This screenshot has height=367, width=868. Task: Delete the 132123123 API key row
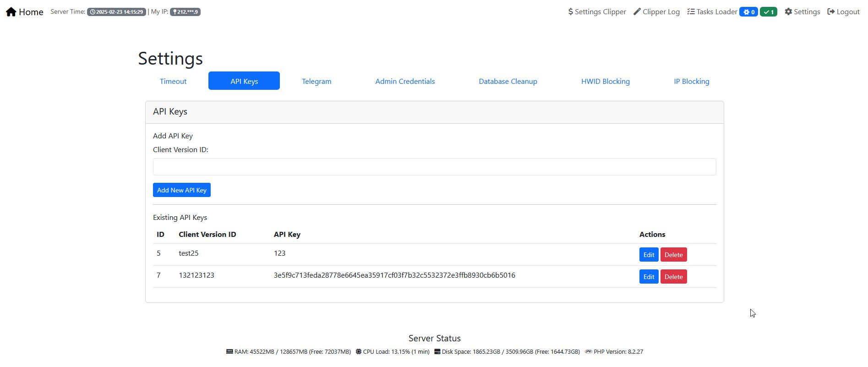674,277
